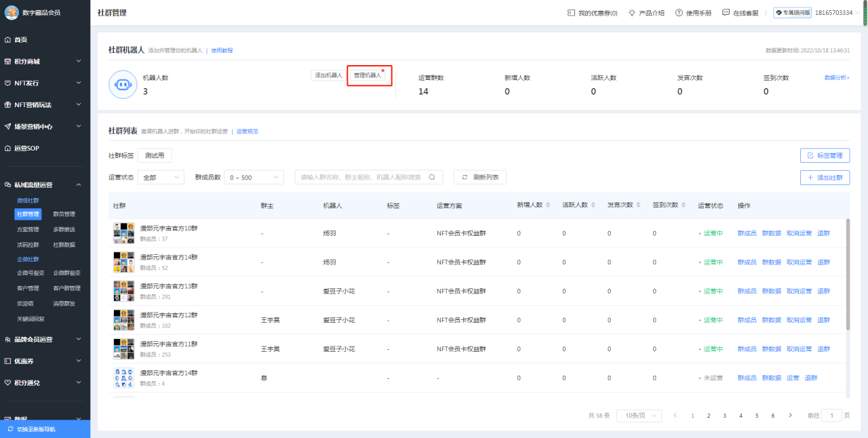This screenshot has height=438, width=868.
Task: Open the coupon icon 我的优惠券
Action: tap(571, 13)
